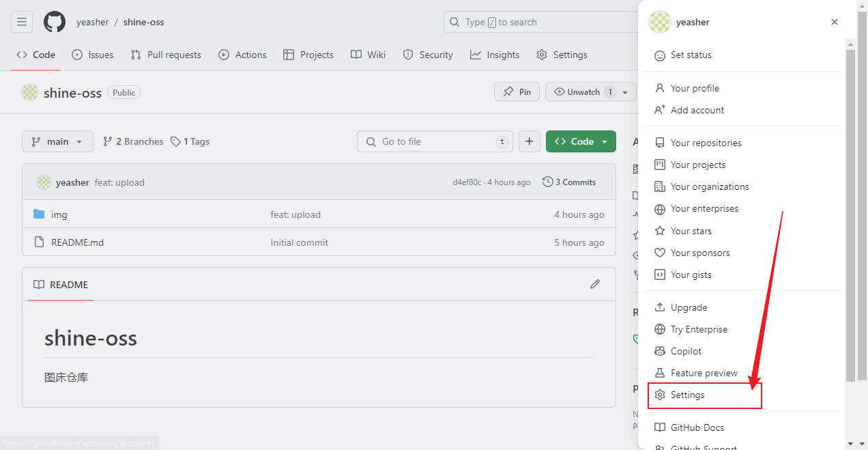Click the star icon beside Your stars

click(660, 231)
